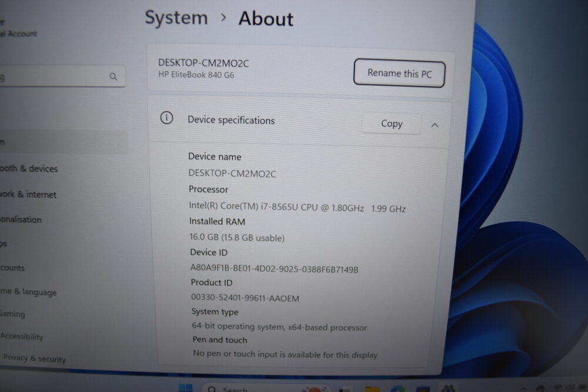Click the Installed RAM label
Image resolution: width=588 pixels, height=392 pixels.
(217, 222)
